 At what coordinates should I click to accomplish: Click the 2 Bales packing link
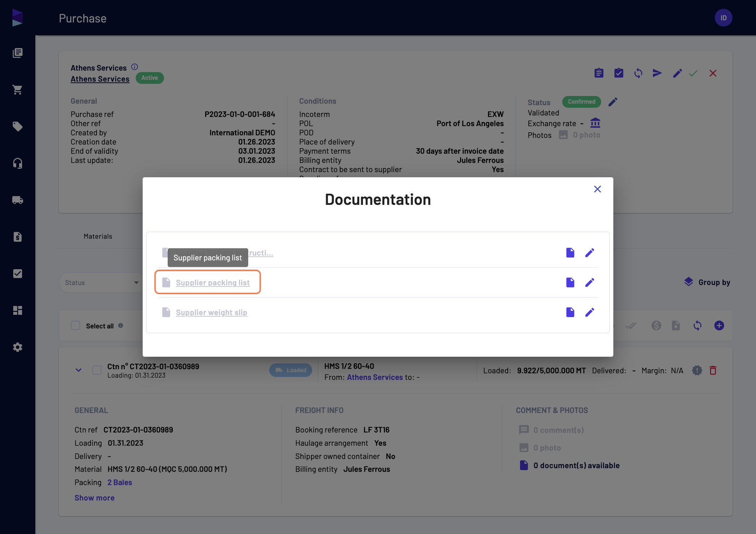(120, 482)
